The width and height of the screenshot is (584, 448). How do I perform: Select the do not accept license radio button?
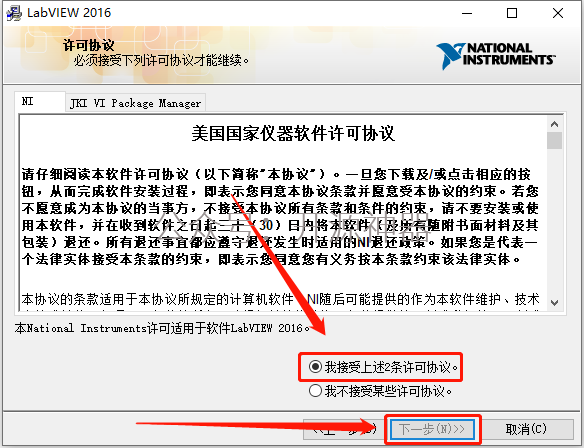pyautogui.click(x=315, y=391)
